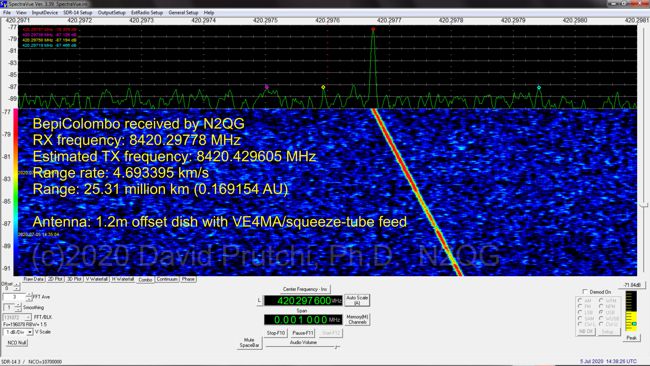650x366 pixels.
Task: Click the red peak marker on spectrum
Action: pyautogui.click(x=373, y=29)
